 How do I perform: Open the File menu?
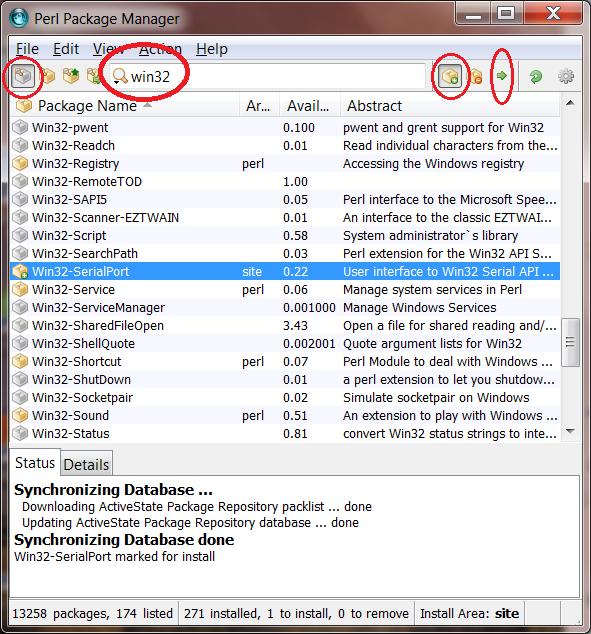pyautogui.click(x=27, y=49)
